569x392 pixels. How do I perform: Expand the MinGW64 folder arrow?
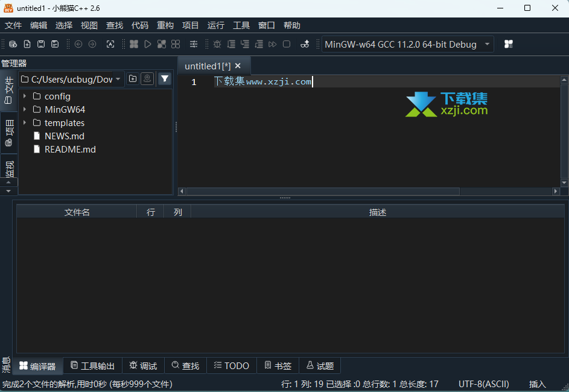click(25, 109)
